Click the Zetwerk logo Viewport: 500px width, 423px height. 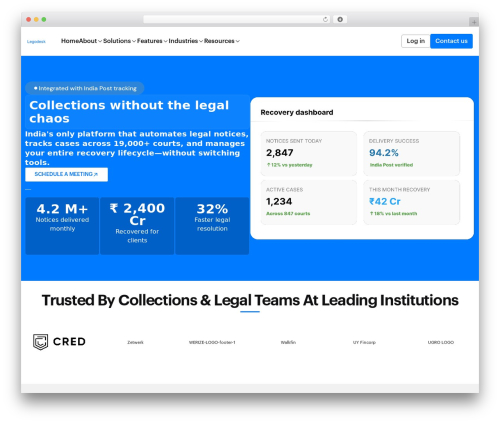click(135, 342)
